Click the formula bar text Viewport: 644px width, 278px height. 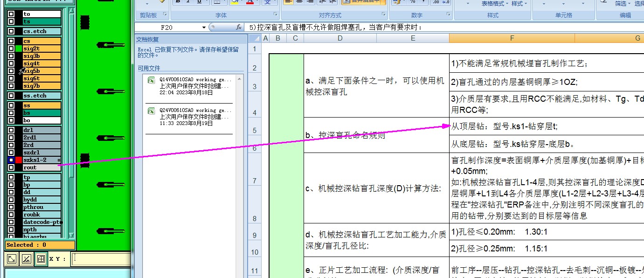pyautogui.click(x=336, y=28)
